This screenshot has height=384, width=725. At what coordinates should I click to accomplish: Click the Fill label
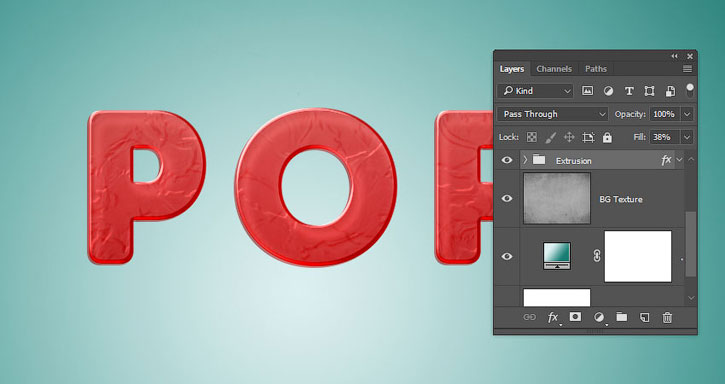point(639,137)
